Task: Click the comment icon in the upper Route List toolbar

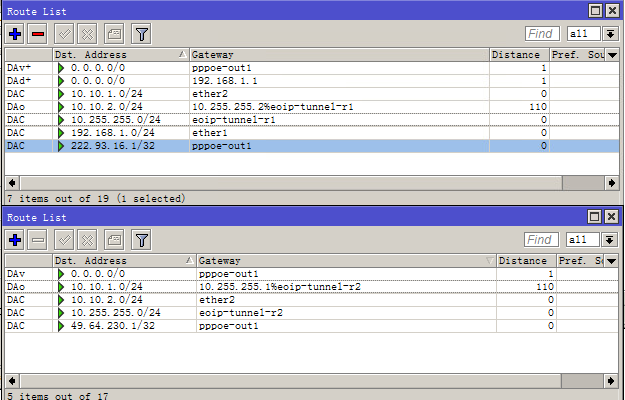Action: click(x=115, y=33)
